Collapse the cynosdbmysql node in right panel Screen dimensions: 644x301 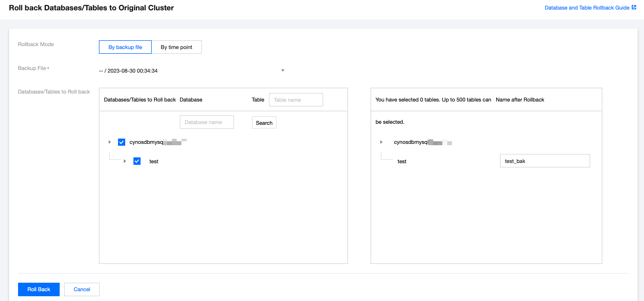click(x=381, y=142)
